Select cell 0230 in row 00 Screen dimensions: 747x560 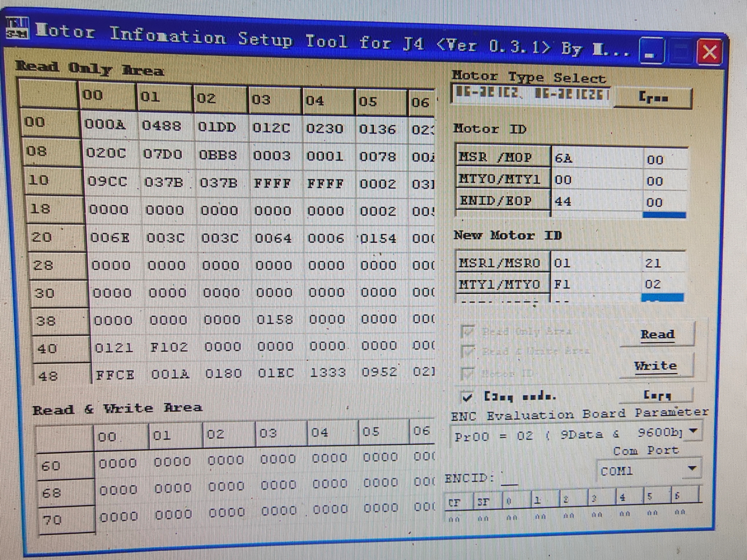[x=324, y=129]
